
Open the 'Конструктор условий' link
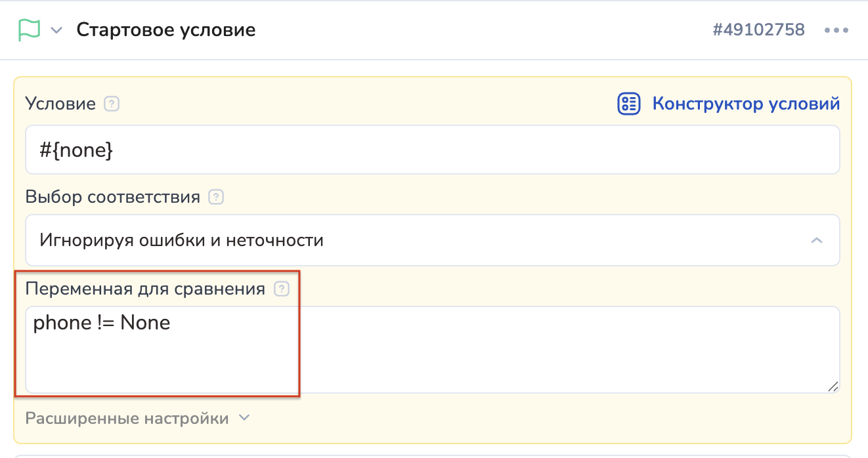pyautogui.click(x=746, y=104)
